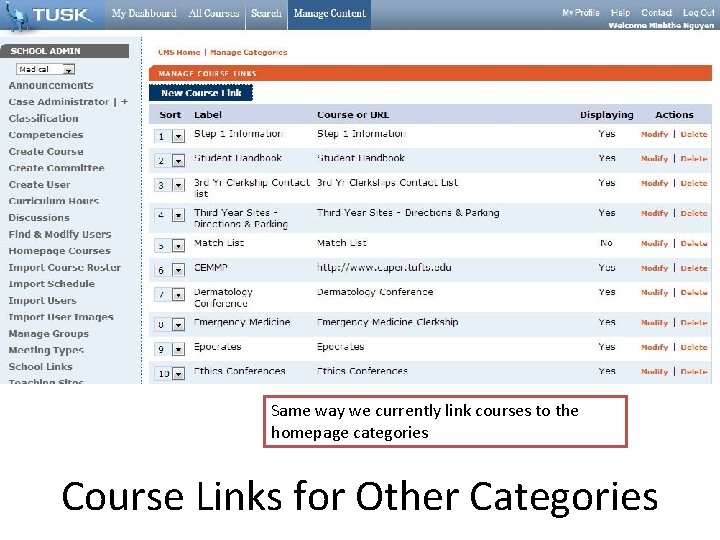Modify Third Year Sites link

tap(654, 213)
